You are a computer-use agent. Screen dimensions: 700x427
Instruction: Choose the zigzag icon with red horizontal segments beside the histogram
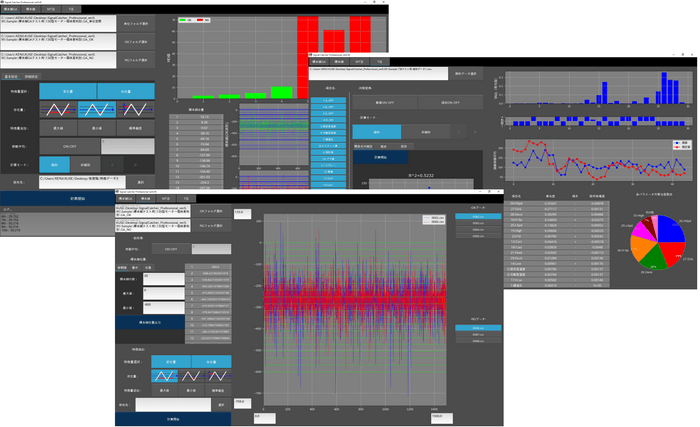[58, 109]
